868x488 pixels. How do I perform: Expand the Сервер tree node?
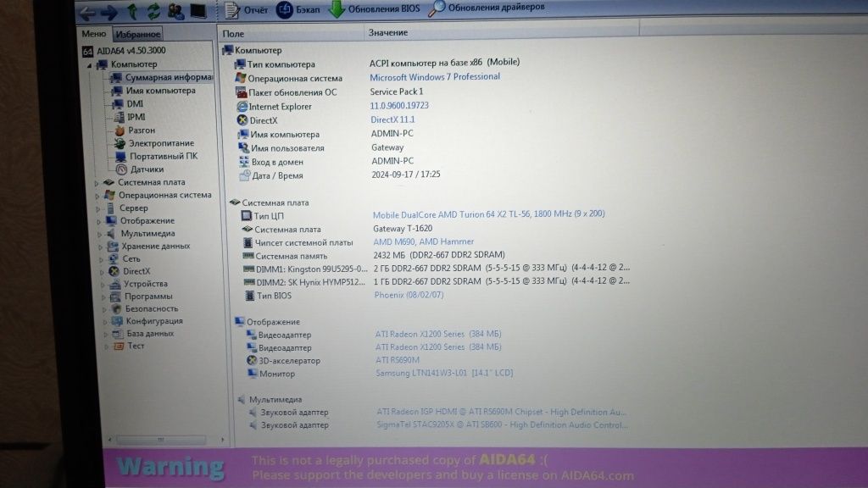coord(98,209)
